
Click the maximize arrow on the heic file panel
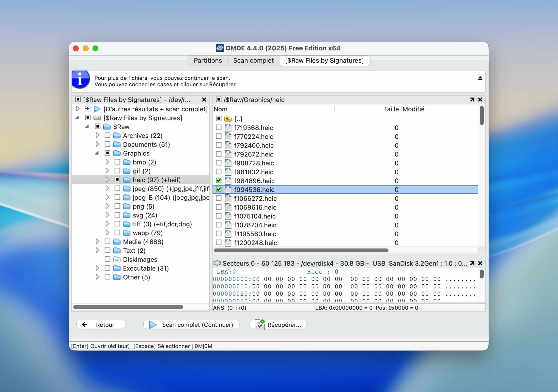tap(472, 100)
